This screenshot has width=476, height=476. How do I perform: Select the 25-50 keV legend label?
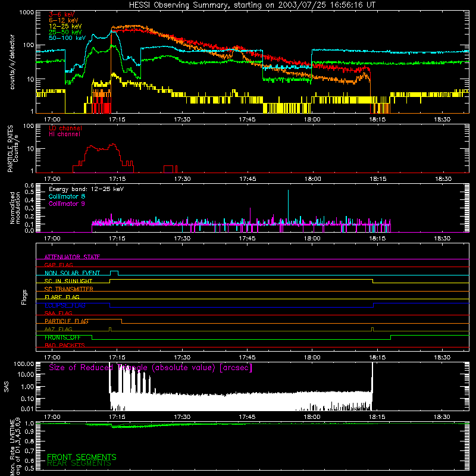[x=65, y=32]
